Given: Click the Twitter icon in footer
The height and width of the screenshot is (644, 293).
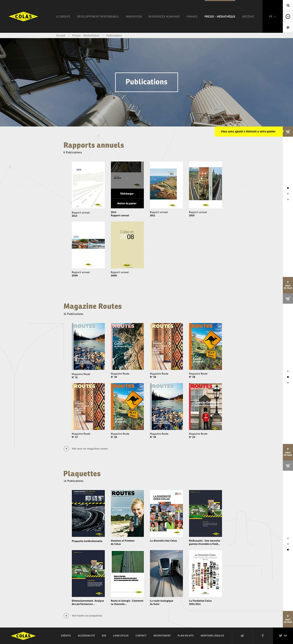Looking at the screenshot, I should pos(242,636).
